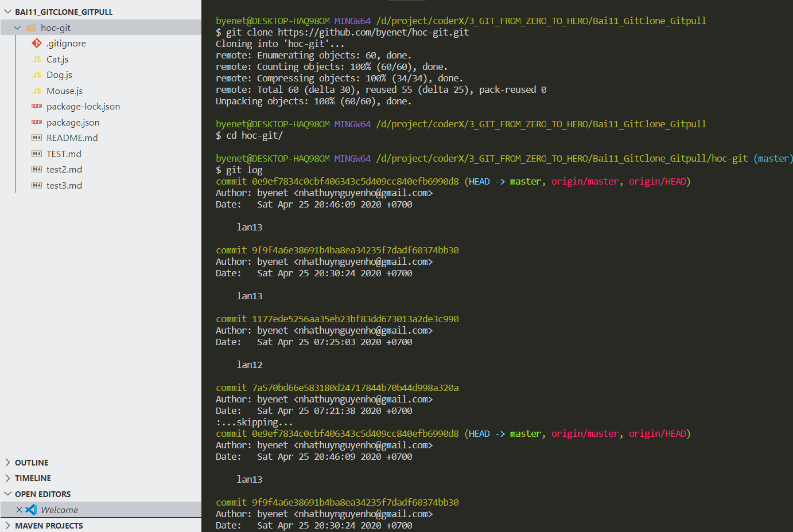Open package-lock.json file
The width and height of the screenshot is (793, 532).
(x=83, y=107)
